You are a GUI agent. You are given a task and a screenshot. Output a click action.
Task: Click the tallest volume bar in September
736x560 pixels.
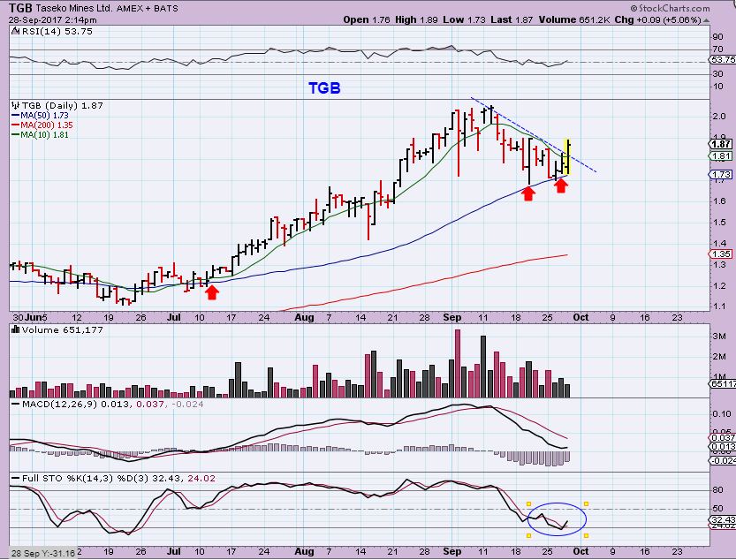pos(458,362)
